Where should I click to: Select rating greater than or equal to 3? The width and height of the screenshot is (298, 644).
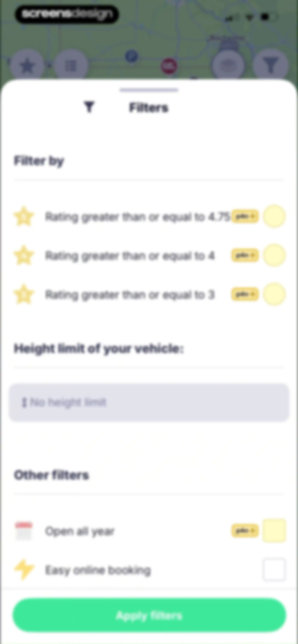pos(274,294)
